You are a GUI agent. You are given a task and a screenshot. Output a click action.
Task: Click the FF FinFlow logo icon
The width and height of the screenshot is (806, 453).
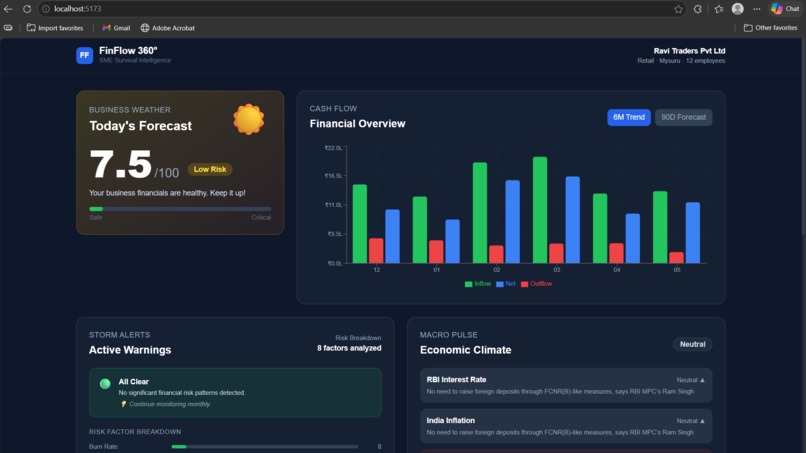coord(84,55)
